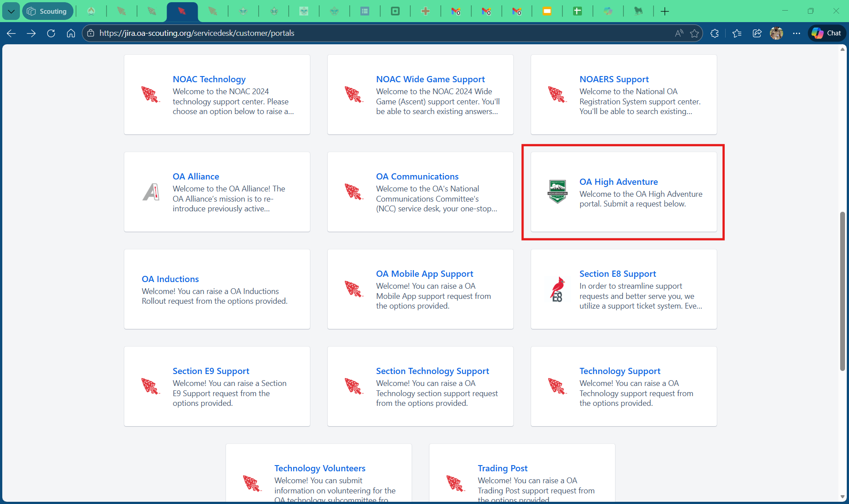Open the Read aloud icon in address bar
849x504 pixels.
click(x=679, y=33)
